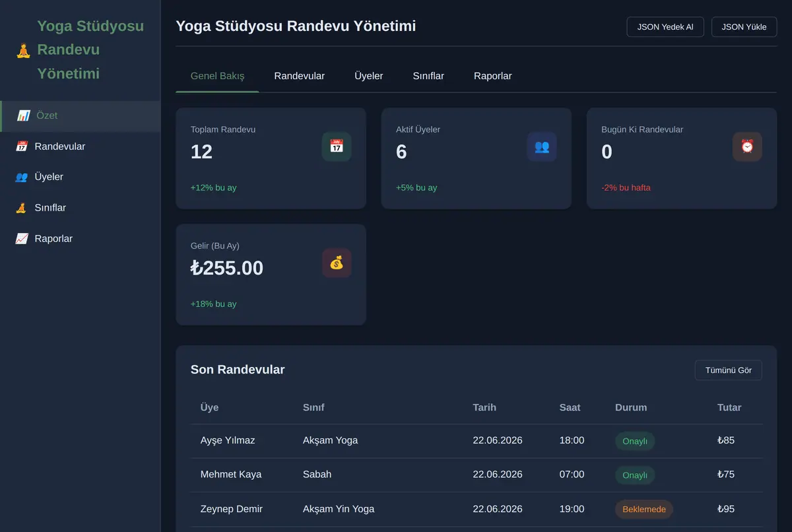Click the members icon on Aktif Üyeler card
Image resolution: width=792 pixels, height=532 pixels.
point(542,147)
